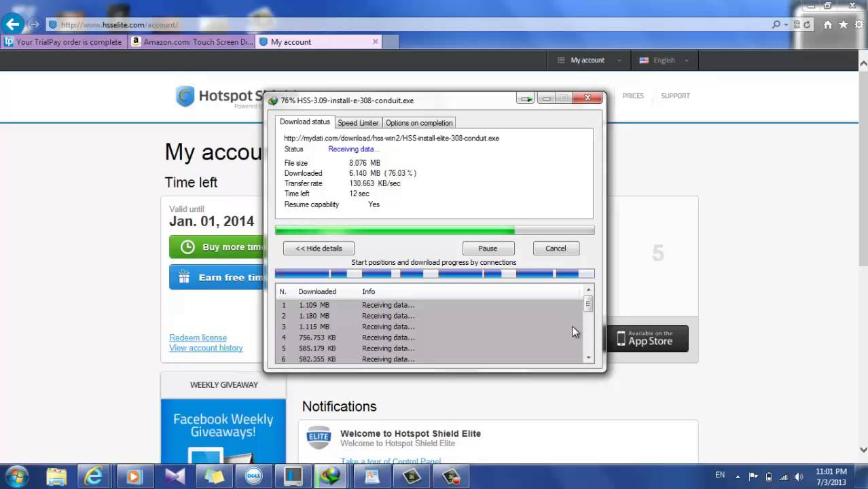Open Favorites with the star icon

(x=843, y=24)
